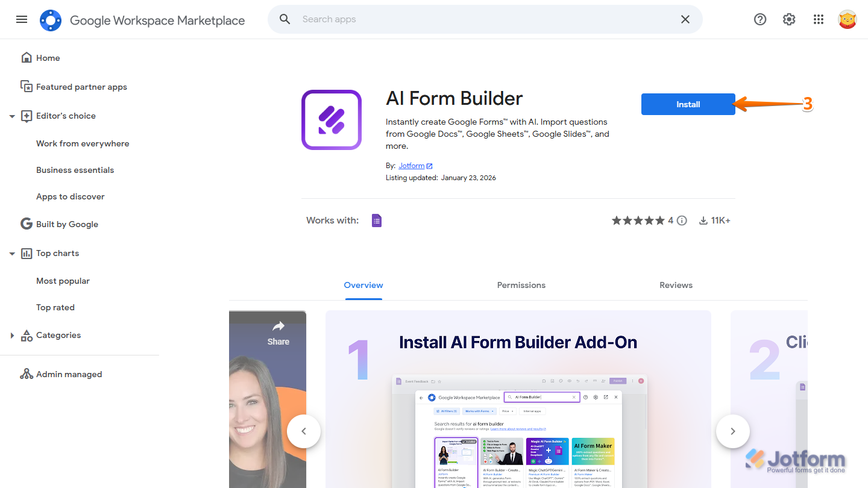Open the help menu

759,19
